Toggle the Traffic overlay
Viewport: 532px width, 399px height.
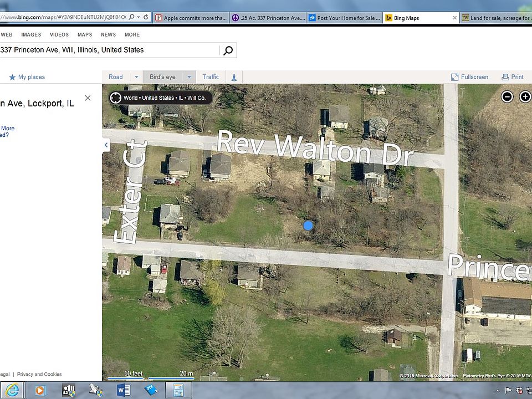coord(211,77)
